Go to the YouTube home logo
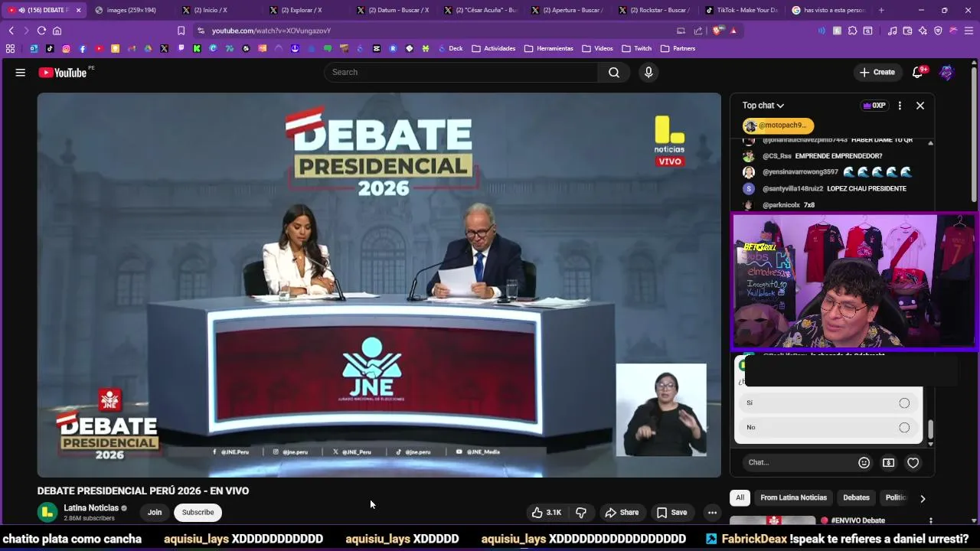 point(63,73)
